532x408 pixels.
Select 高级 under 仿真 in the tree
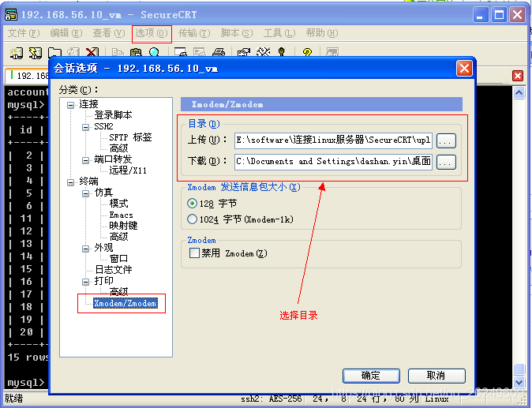[118, 237]
